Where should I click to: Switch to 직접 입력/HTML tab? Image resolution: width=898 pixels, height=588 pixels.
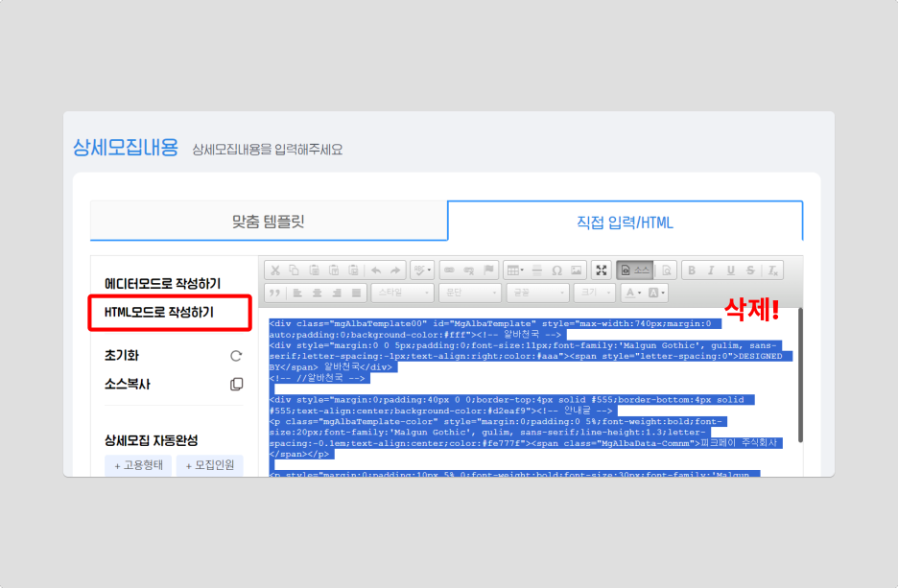coord(625,222)
